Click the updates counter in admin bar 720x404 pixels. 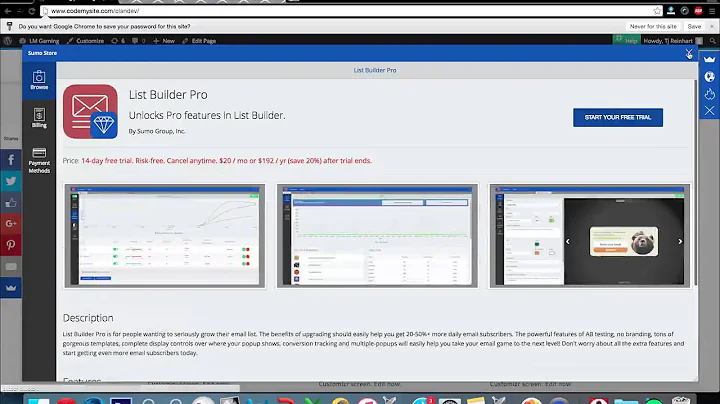(118, 41)
